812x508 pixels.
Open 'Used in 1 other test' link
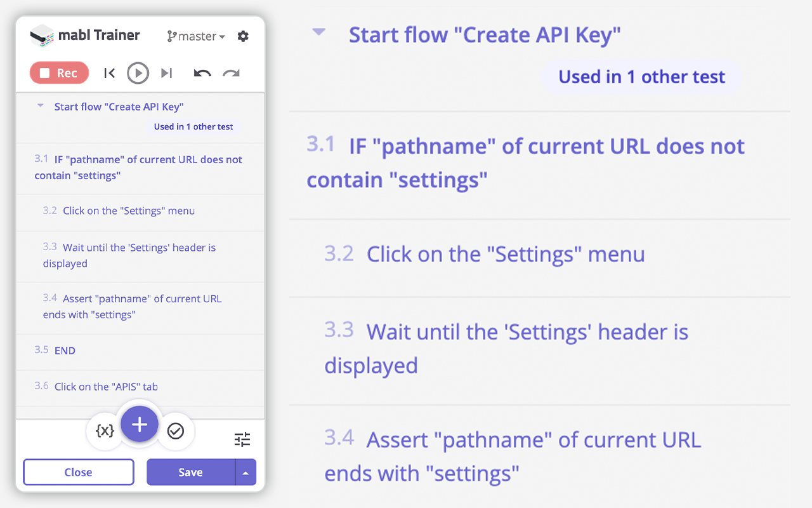click(193, 126)
